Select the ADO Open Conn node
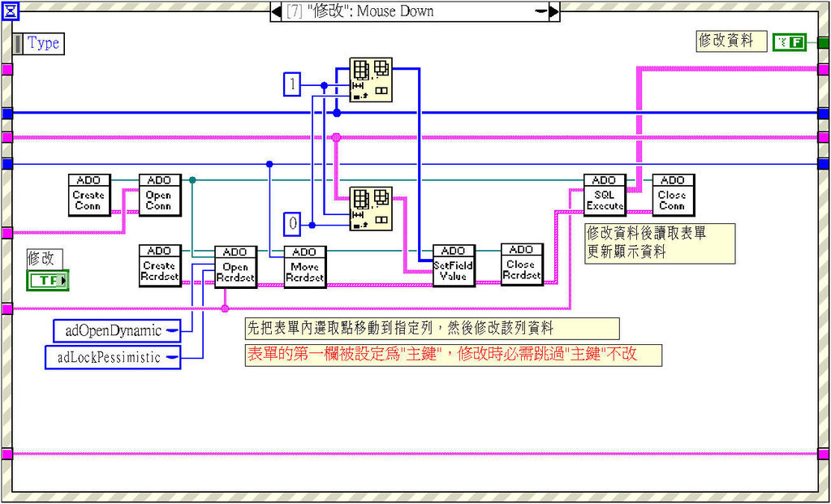The width and height of the screenshot is (831, 504). (160, 195)
